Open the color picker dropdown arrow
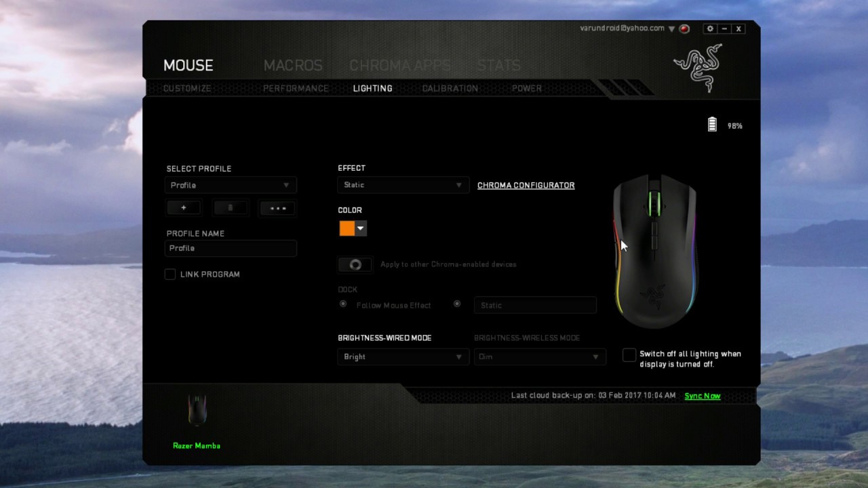Viewport: 868px width, 488px height. coord(361,228)
